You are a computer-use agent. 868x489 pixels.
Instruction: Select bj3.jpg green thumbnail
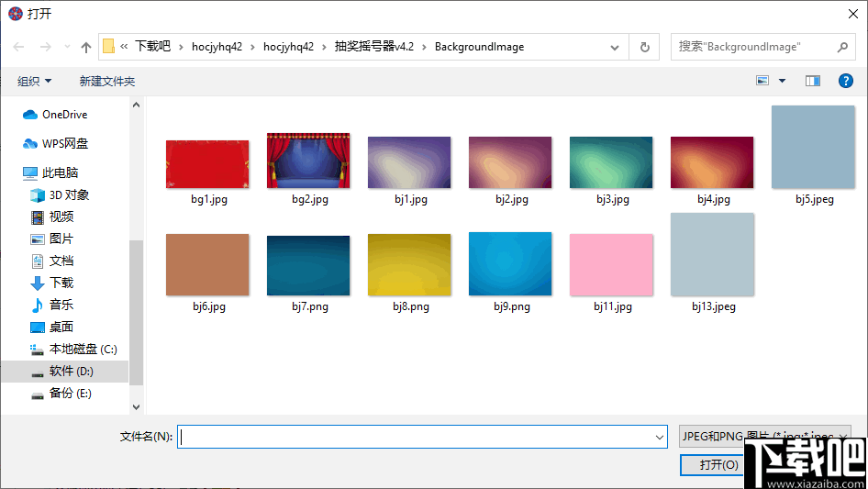click(x=611, y=162)
